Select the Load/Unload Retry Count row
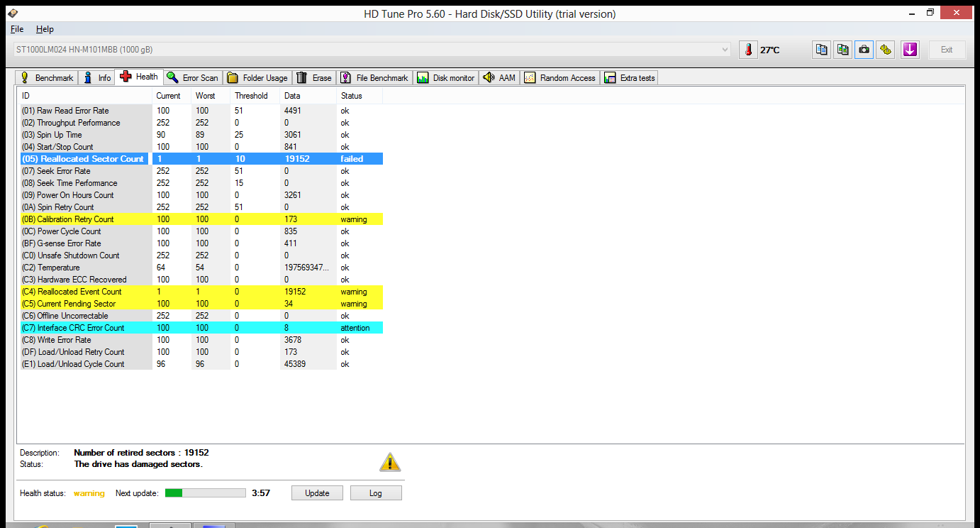This screenshot has width=980, height=528. pyautogui.click(x=201, y=352)
